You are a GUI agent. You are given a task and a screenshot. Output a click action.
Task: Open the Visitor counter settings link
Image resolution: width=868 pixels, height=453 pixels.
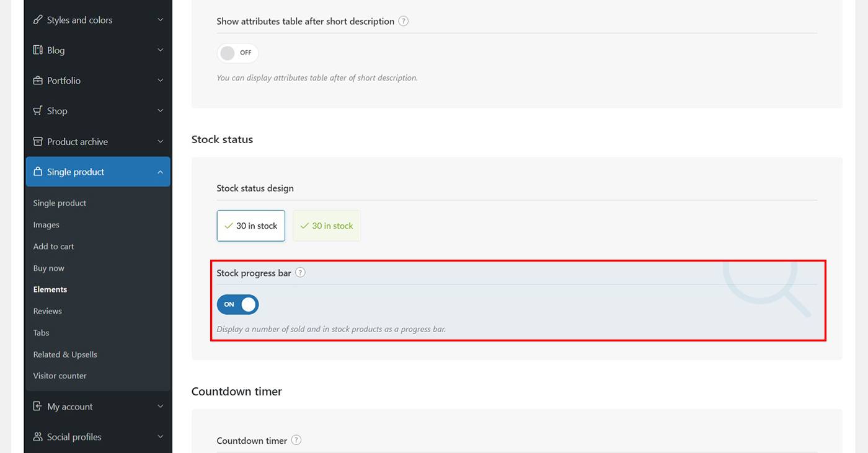coord(60,376)
